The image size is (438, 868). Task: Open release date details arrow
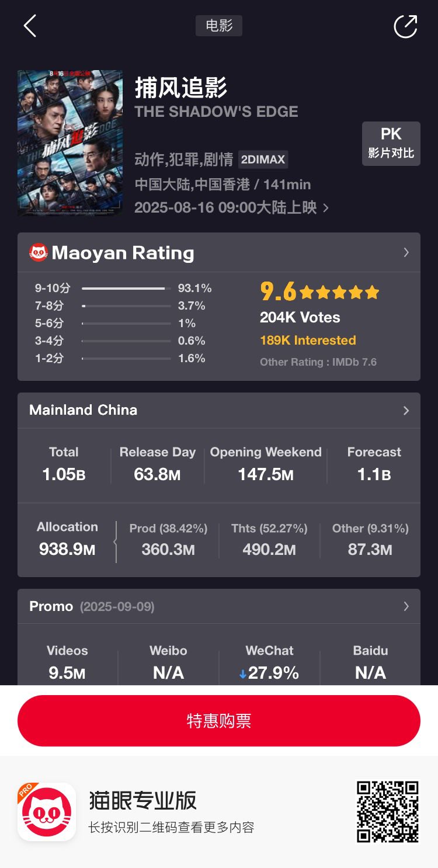(x=326, y=208)
